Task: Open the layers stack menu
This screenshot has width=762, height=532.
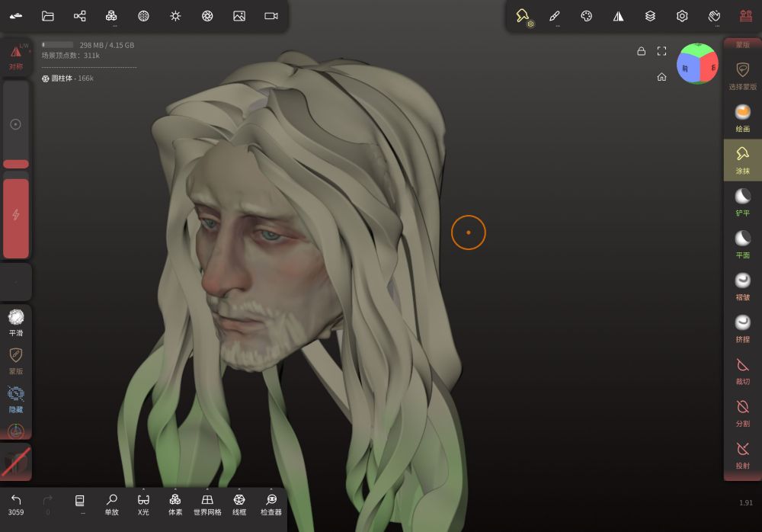Action: (650, 16)
